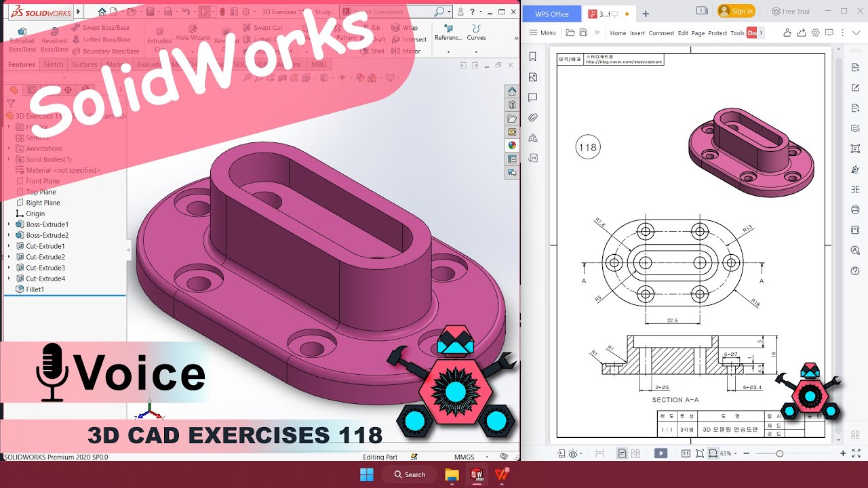Click the WPS share icon

[802, 33]
